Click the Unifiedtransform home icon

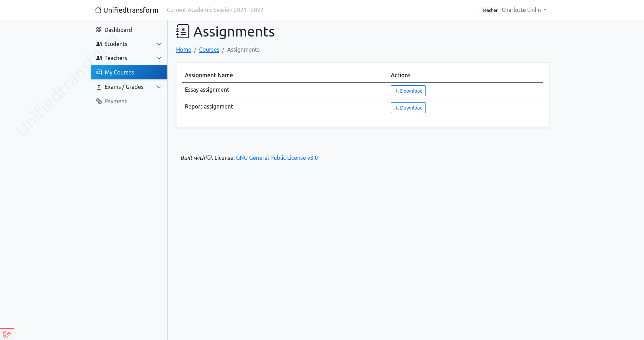pyautogui.click(x=98, y=10)
